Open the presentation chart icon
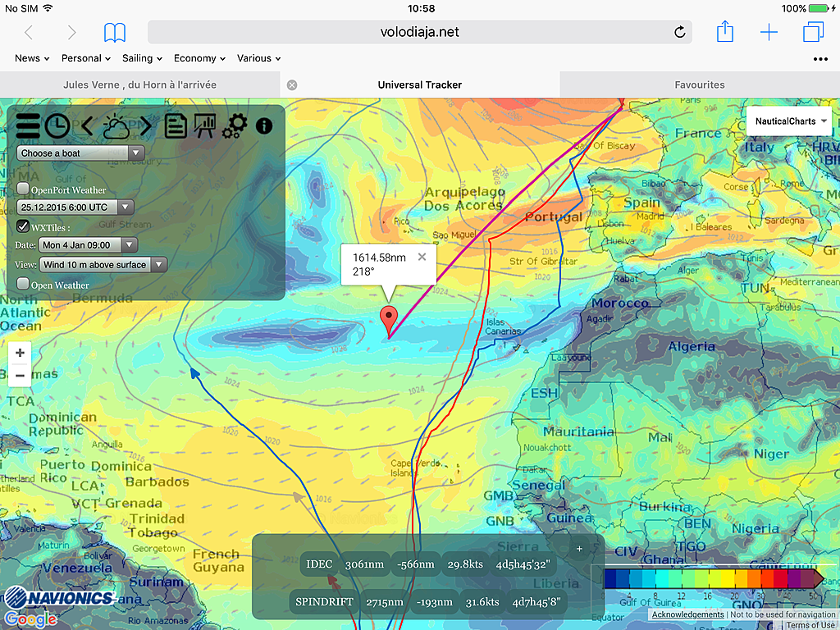This screenshot has width=840, height=630. (204, 126)
